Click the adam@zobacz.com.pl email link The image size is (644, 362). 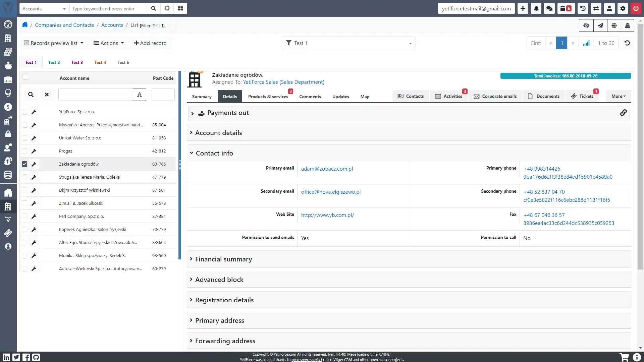(326, 169)
